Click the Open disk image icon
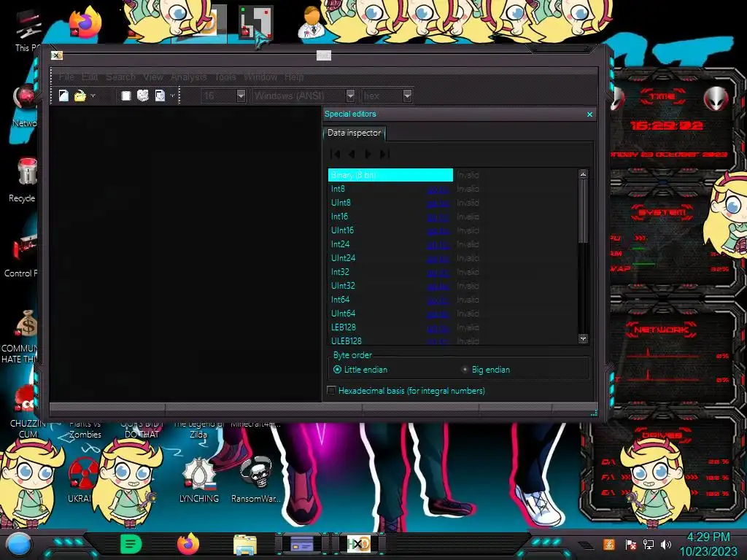The image size is (747, 560). click(x=160, y=96)
